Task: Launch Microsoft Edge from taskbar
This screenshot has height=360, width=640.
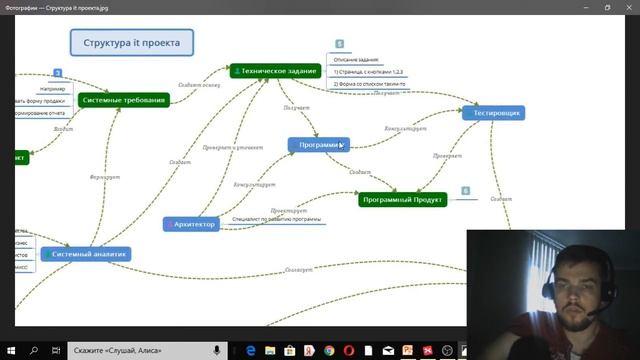Action: pyautogui.click(x=251, y=351)
